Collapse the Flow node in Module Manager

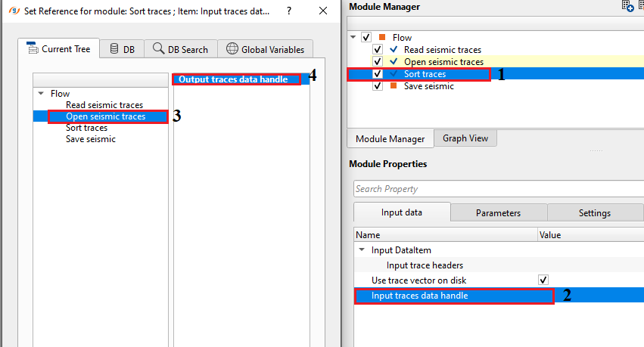click(x=353, y=38)
